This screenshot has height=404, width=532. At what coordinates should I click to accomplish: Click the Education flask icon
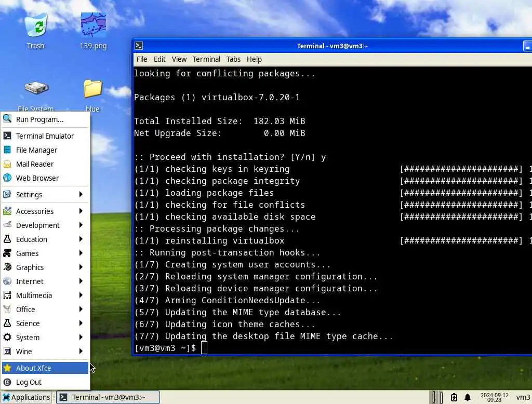pos(7,239)
